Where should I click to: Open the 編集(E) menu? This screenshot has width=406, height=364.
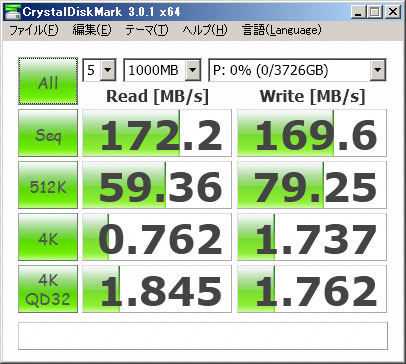click(x=92, y=30)
